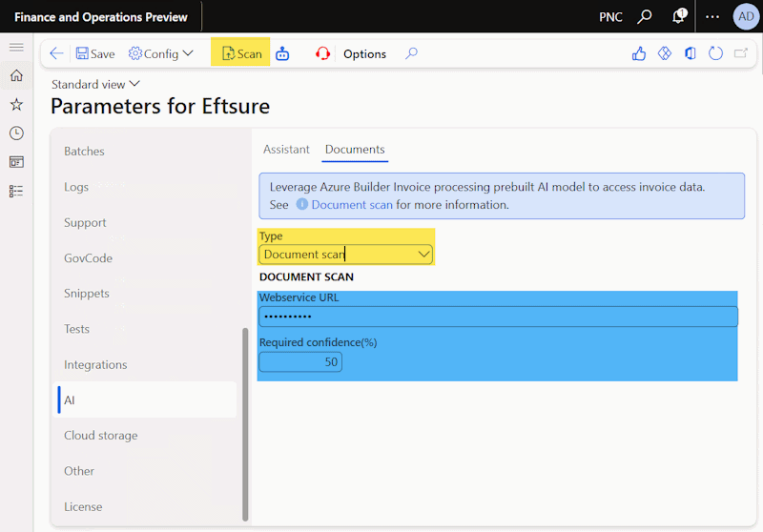Click the diamond personalize icon

pos(664,53)
